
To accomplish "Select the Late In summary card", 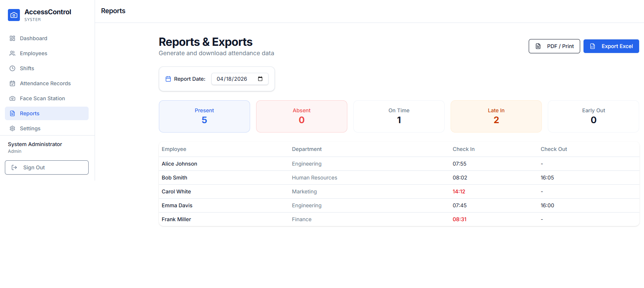I will coord(496,116).
